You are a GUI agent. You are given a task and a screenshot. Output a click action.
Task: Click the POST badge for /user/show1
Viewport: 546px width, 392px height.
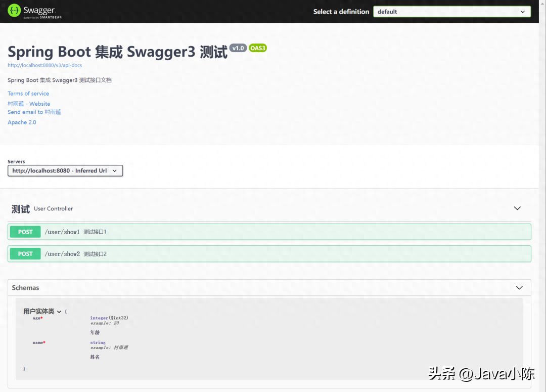(25, 232)
